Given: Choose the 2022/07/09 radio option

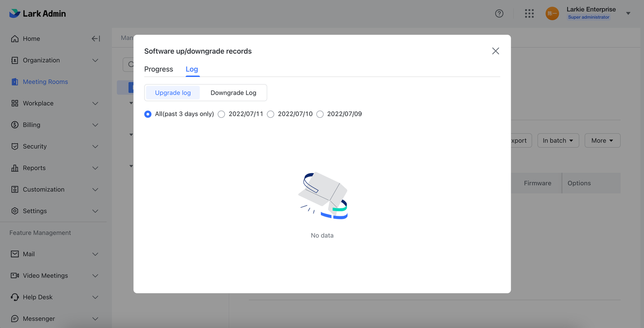Looking at the screenshot, I should tap(320, 114).
